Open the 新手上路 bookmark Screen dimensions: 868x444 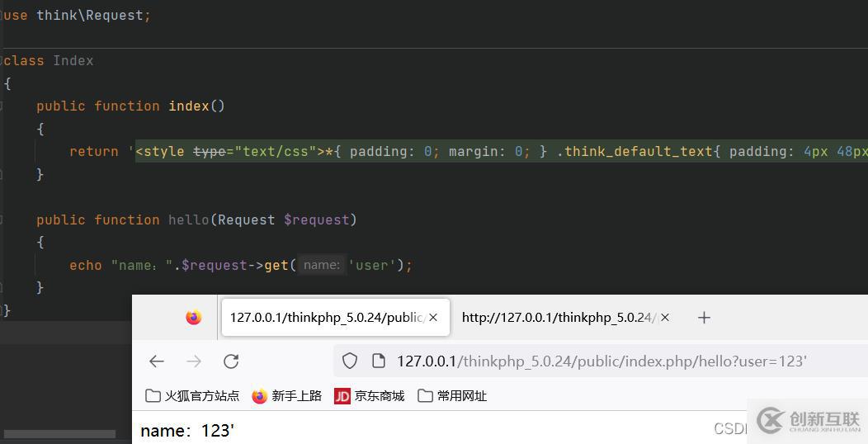287,396
